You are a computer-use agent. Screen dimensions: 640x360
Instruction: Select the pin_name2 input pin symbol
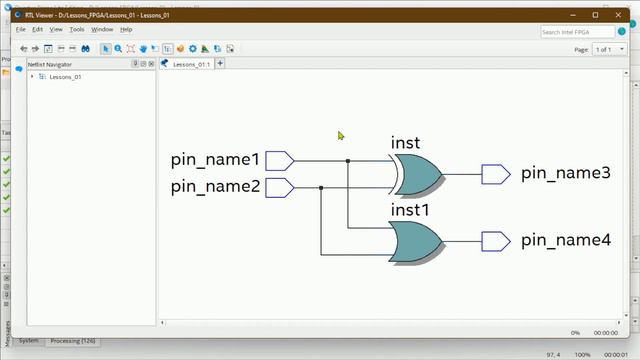(280, 188)
